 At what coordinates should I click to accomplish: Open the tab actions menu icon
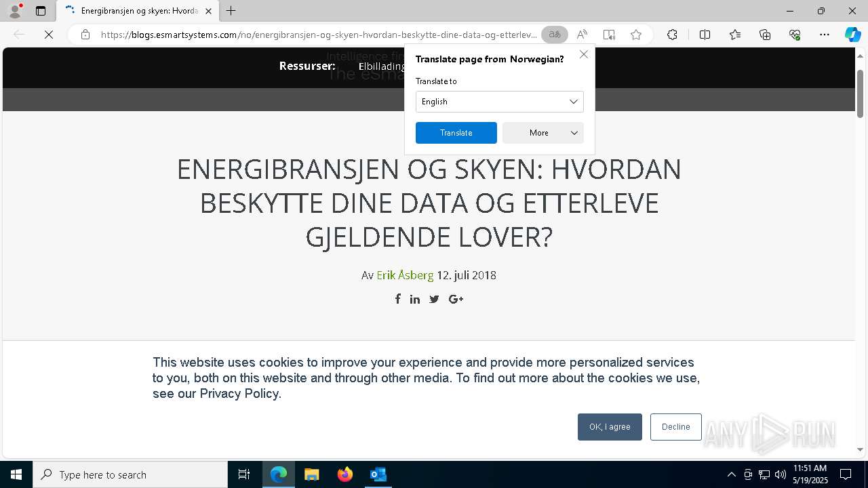click(41, 11)
